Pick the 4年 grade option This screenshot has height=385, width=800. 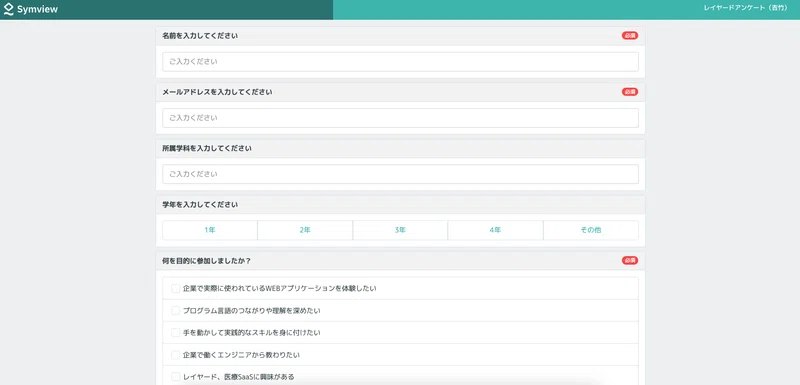(x=495, y=230)
